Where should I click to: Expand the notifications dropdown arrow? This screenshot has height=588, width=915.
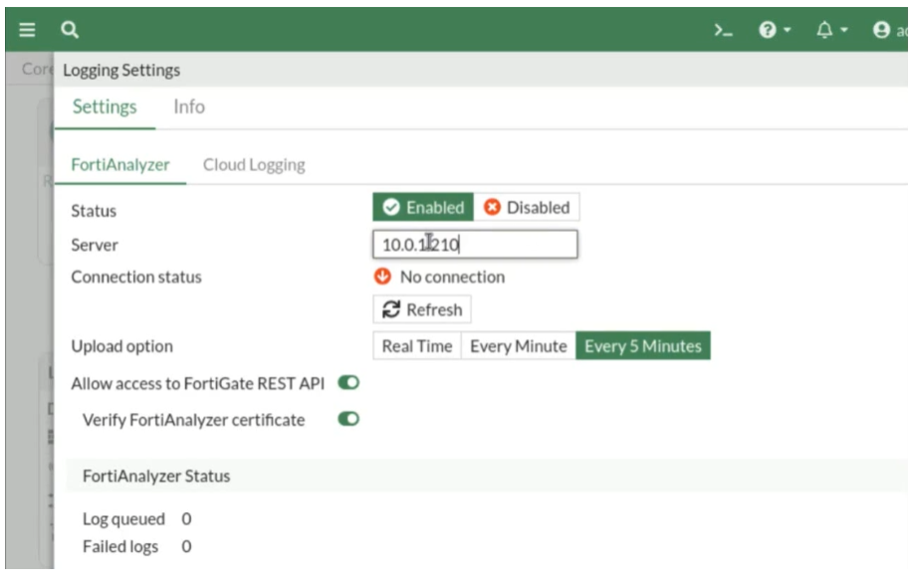(843, 29)
